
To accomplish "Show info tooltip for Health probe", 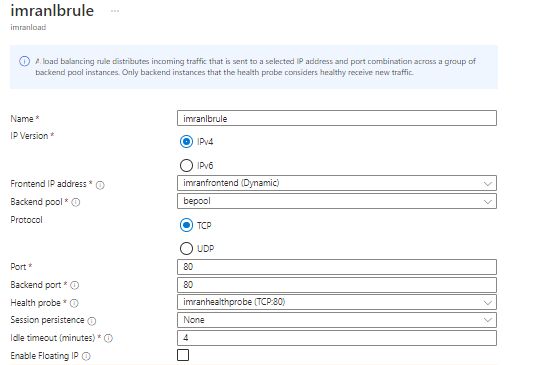I will click(x=74, y=303).
